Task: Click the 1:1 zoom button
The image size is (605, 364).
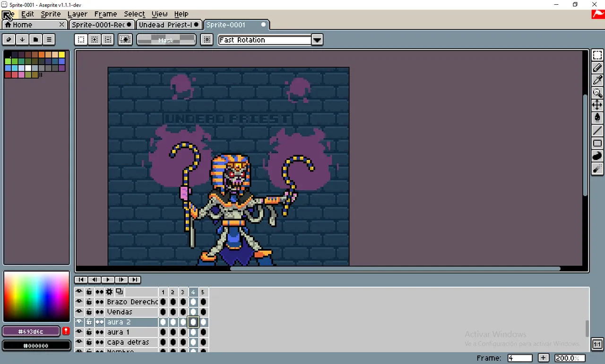Action: 597,344
